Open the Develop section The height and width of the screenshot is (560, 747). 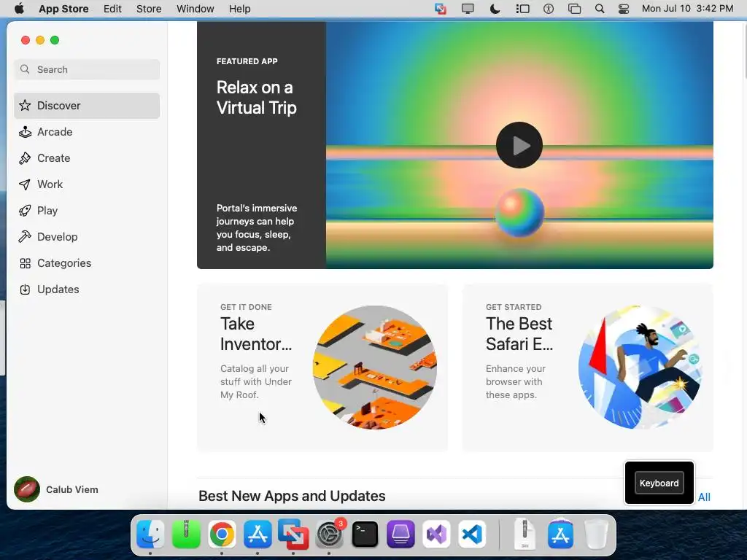(87, 237)
